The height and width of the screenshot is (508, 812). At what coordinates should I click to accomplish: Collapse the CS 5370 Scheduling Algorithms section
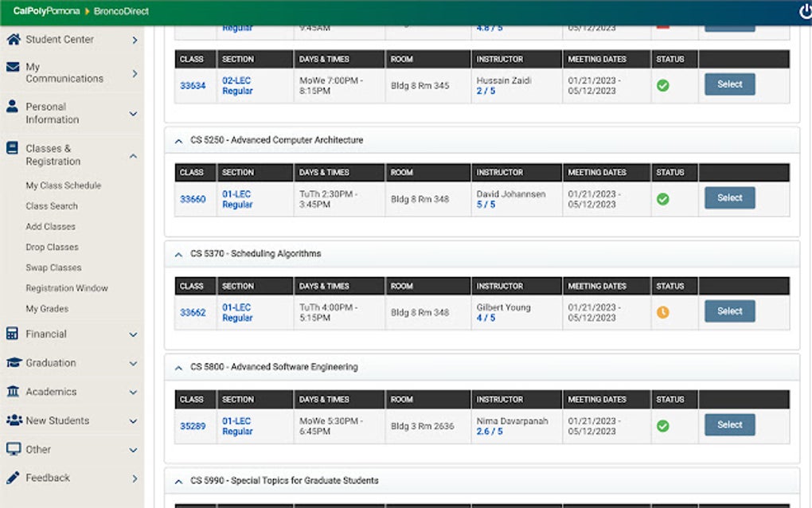coord(178,254)
